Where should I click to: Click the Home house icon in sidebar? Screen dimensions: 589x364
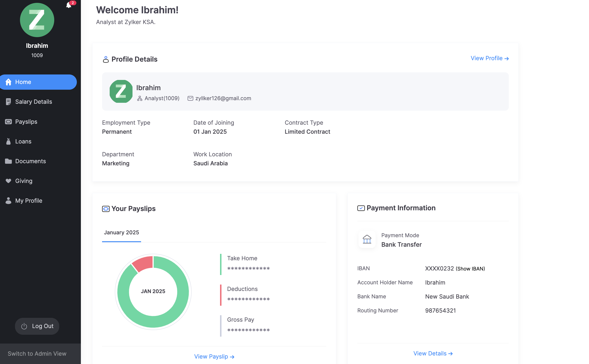coord(8,82)
